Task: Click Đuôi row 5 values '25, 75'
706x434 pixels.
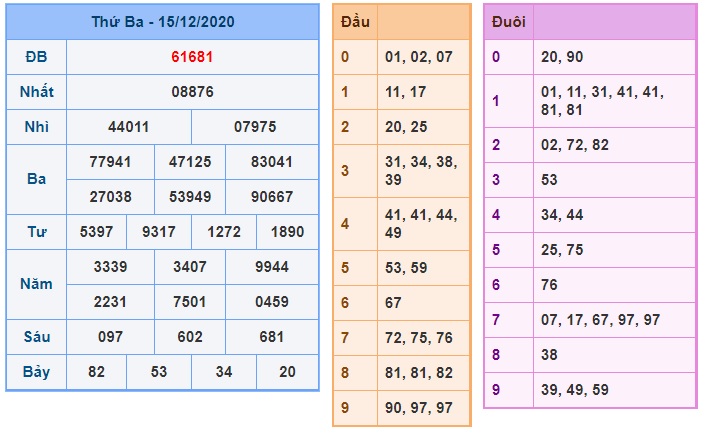Action: pos(562,249)
